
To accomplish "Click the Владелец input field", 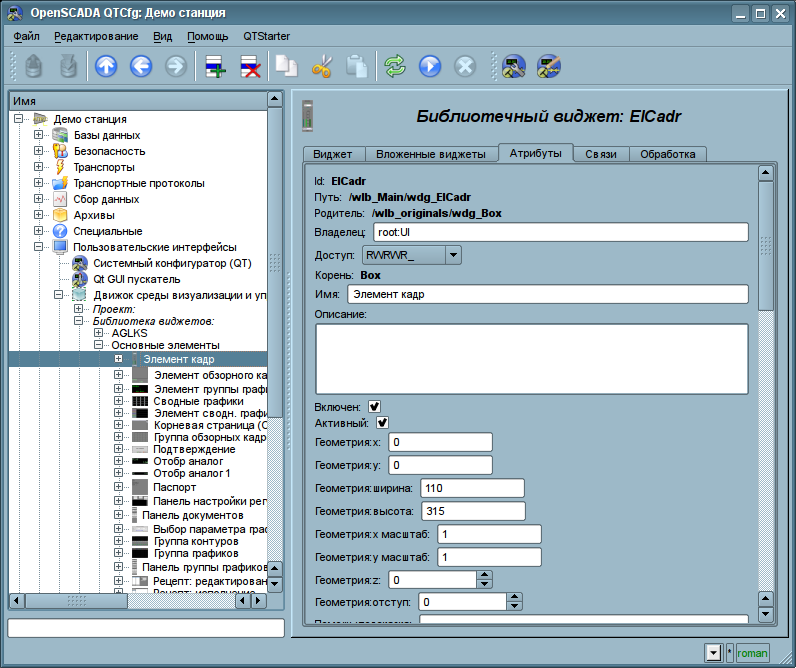I will (x=560, y=232).
